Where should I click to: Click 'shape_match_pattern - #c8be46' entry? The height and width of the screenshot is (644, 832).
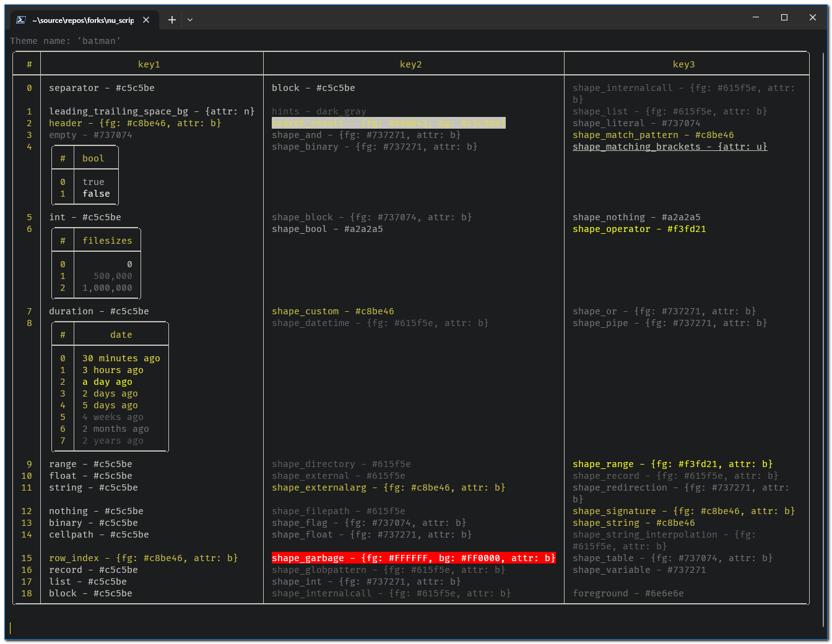(653, 135)
